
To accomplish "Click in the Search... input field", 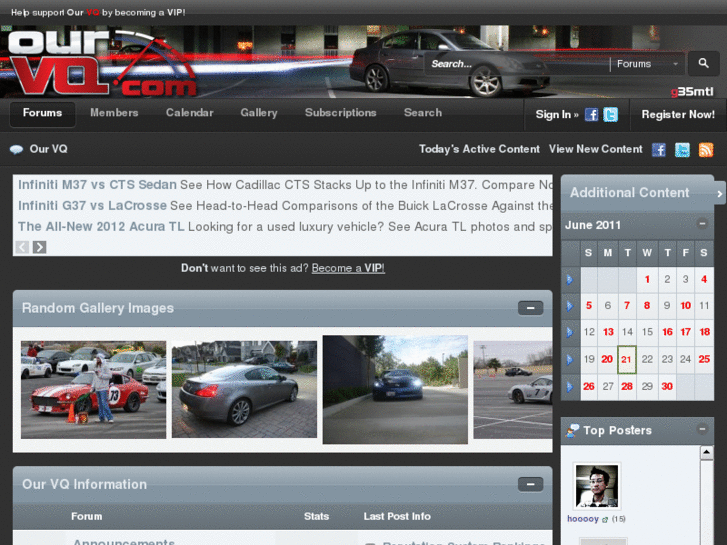I will [517, 64].
